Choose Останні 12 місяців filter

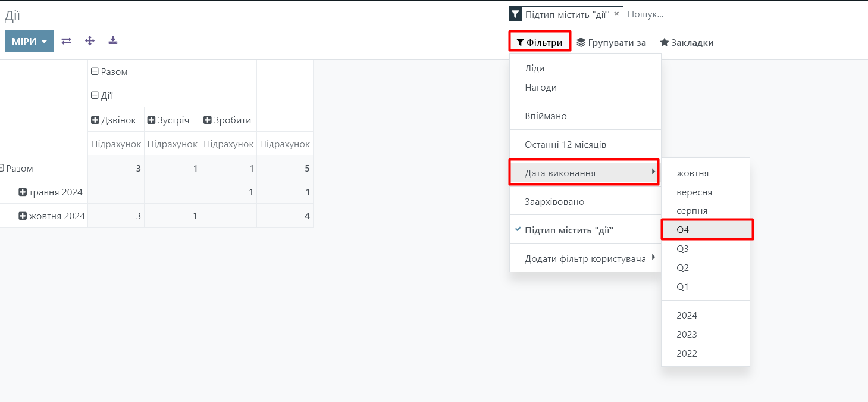pos(565,145)
